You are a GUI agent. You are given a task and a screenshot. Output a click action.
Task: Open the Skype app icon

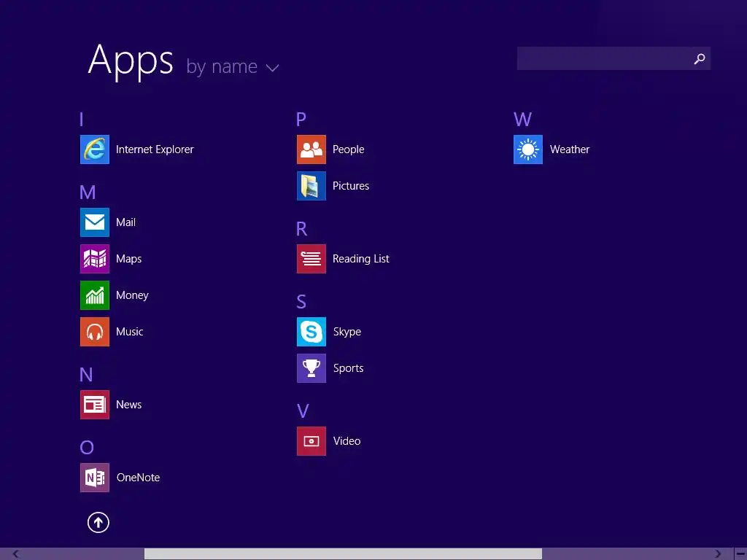click(311, 332)
